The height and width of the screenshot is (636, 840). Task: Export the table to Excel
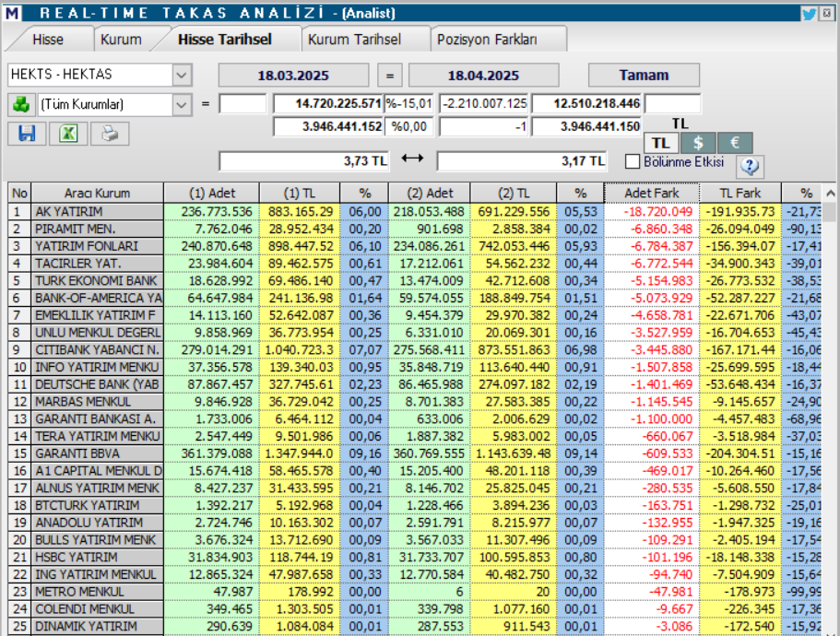tap(68, 134)
